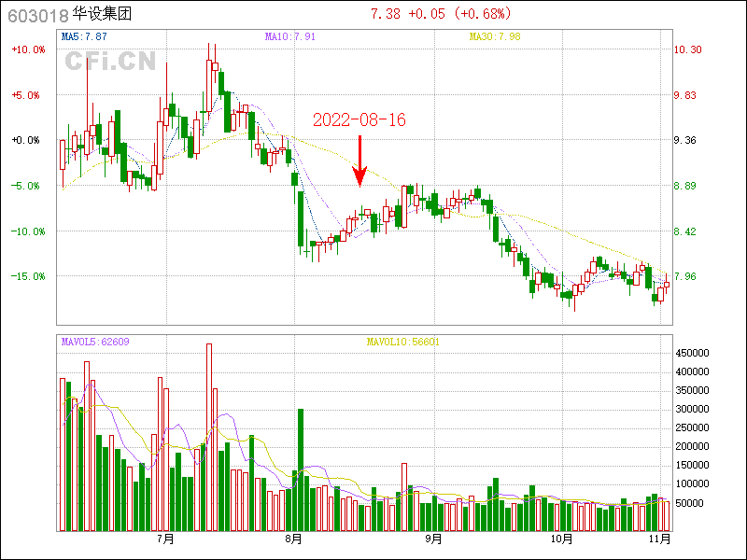The height and width of the screenshot is (560, 747).
Task: Click the 11月 label on time axis
Action: pos(659,539)
